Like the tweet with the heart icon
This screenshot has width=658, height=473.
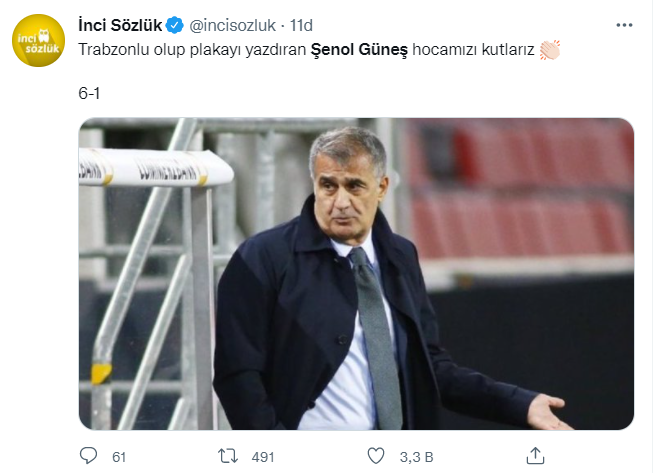(x=376, y=456)
